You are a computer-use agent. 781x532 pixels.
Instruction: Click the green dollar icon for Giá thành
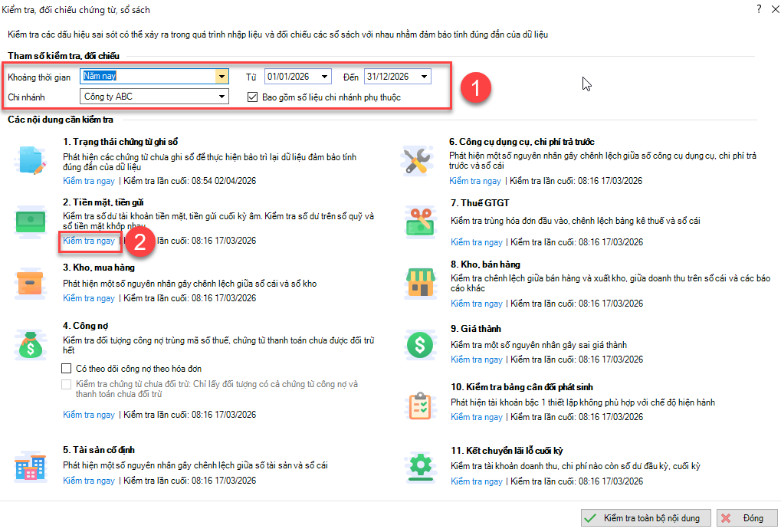click(420, 344)
